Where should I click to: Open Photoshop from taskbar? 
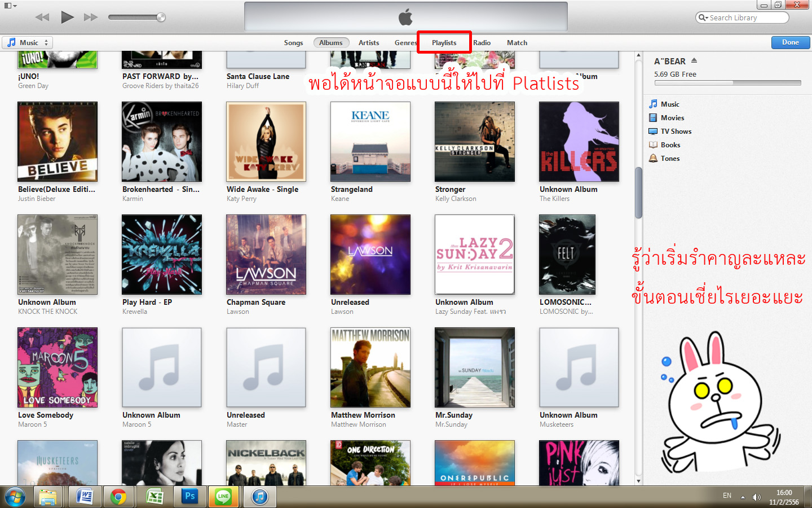tap(189, 497)
